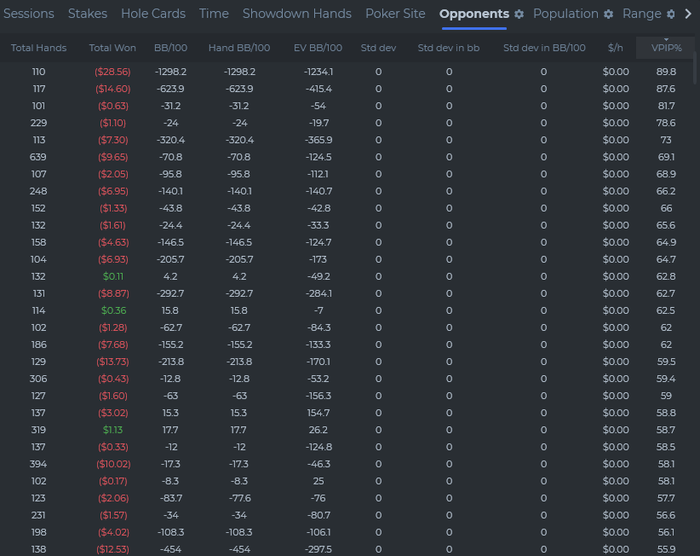
Task: Click the VPIP value 89.8
Action: [x=666, y=71]
